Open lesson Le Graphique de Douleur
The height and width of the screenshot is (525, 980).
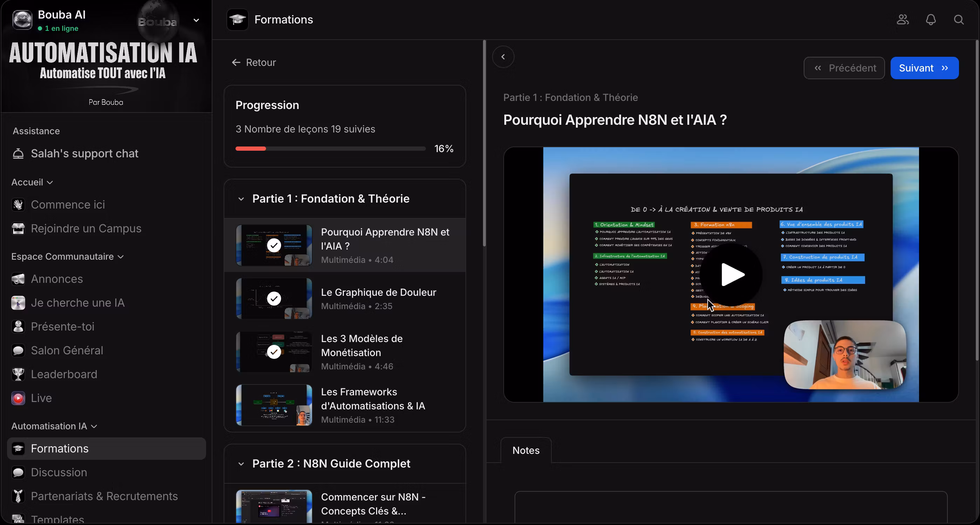(345, 299)
